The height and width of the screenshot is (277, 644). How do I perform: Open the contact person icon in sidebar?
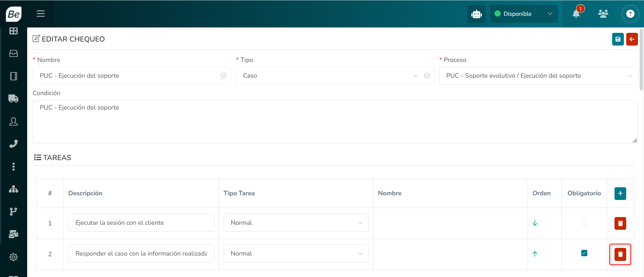pyautogui.click(x=13, y=121)
